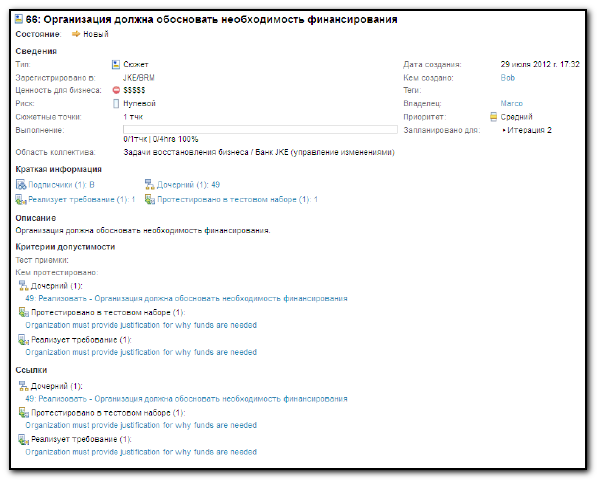Click the Описание section heading
597x480 pixels.
tap(35, 218)
